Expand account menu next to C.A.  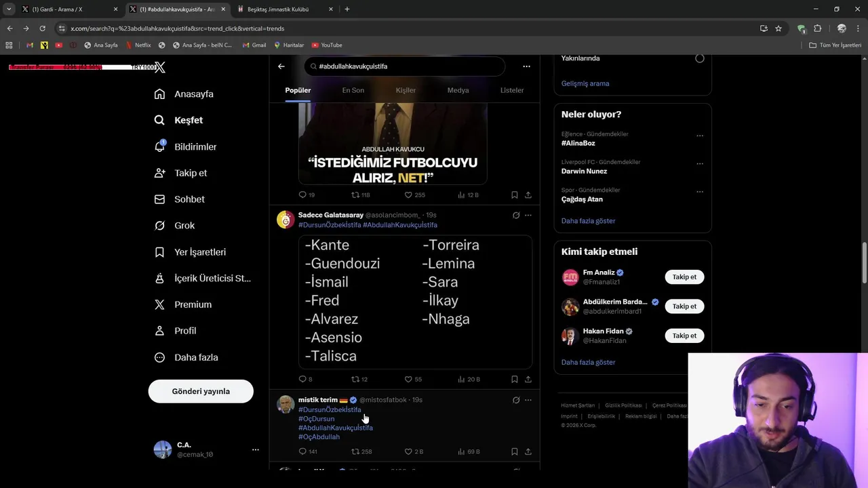tap(256, 449)
